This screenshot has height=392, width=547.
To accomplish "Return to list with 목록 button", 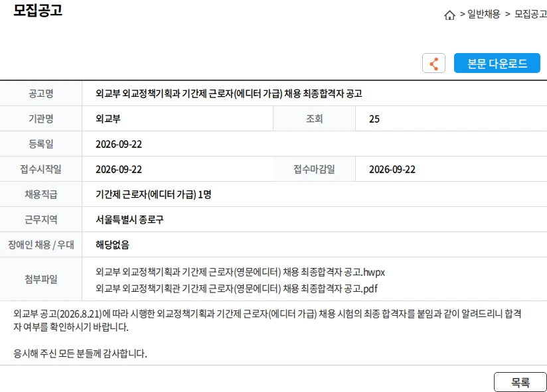I will click(x=520, y=382).
